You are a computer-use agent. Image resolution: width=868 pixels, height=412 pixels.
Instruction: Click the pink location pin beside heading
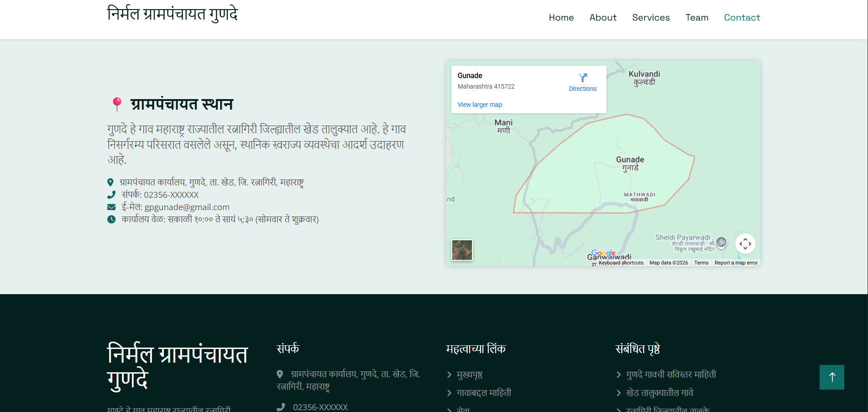point(117,104)
